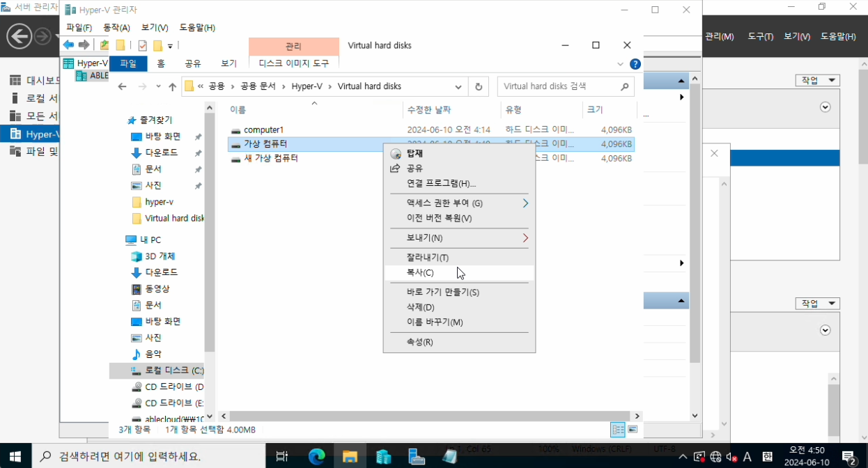Click the Explorer Help question mark icon
The height and width of the screenshot is (468, 868).
(635, 64)
